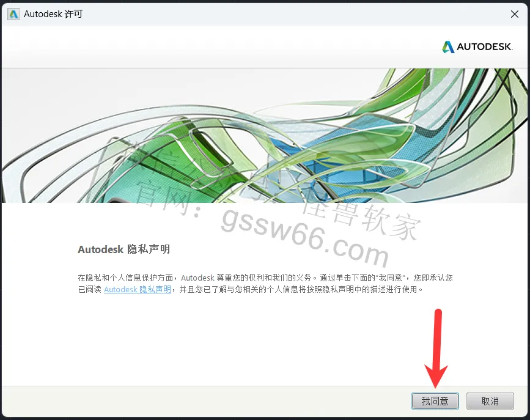Click the Autodesk 许可 title bar text

click(x=53, y=14)
